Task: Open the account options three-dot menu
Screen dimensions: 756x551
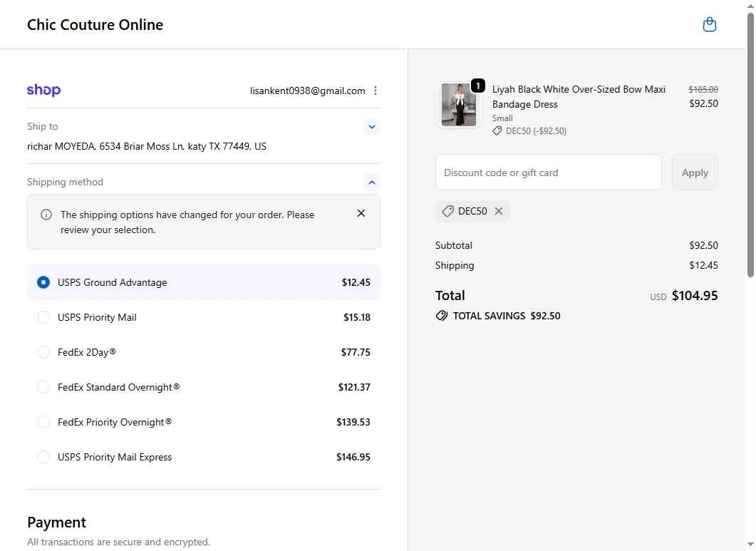Action: (376, 91)
